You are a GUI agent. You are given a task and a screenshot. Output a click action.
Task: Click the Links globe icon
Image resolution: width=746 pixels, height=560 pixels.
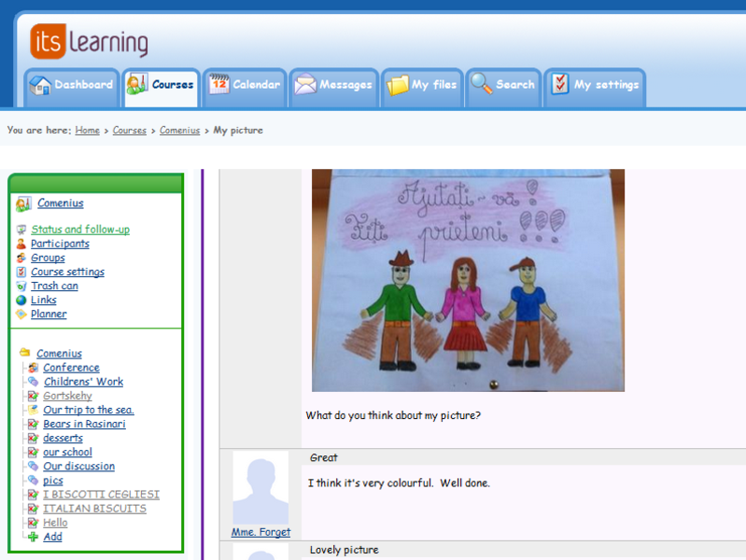21,301
